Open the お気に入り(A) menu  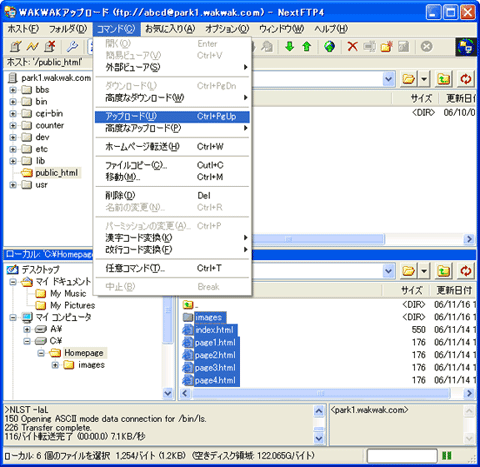click(170, 29)
